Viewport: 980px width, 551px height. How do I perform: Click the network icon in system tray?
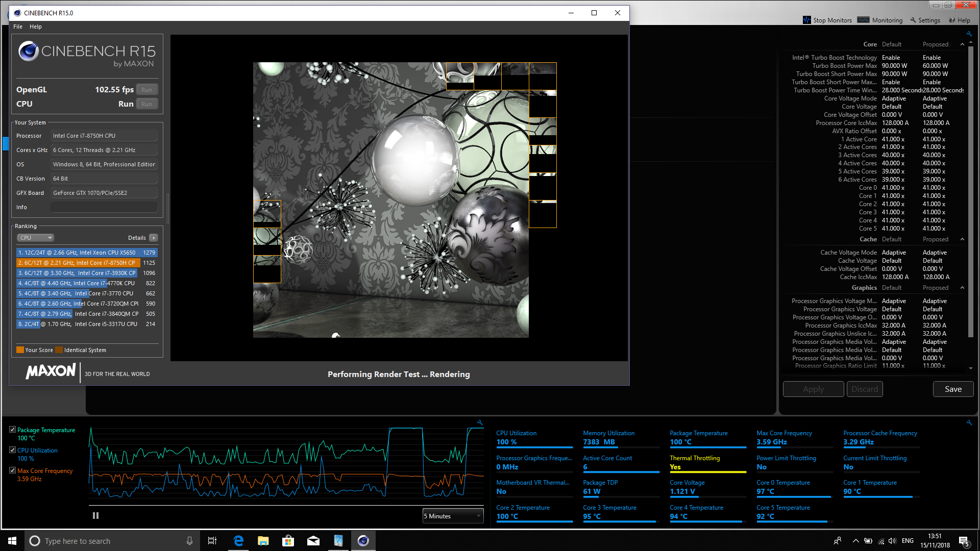pos(881,541)
